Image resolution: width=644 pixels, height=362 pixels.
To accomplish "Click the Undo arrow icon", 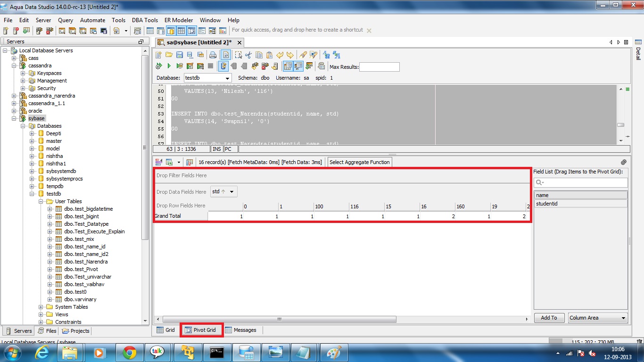I will click(280, 55).
